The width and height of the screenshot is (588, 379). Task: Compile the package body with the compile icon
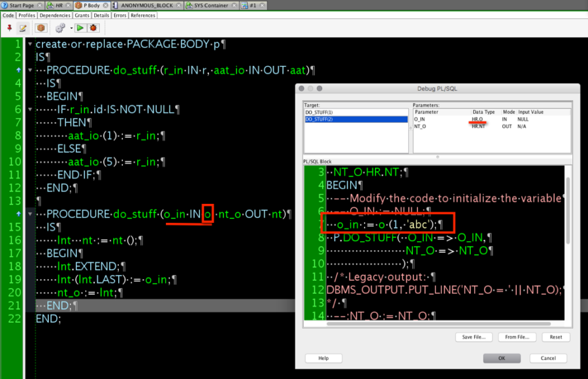click(x=41, y=28)
